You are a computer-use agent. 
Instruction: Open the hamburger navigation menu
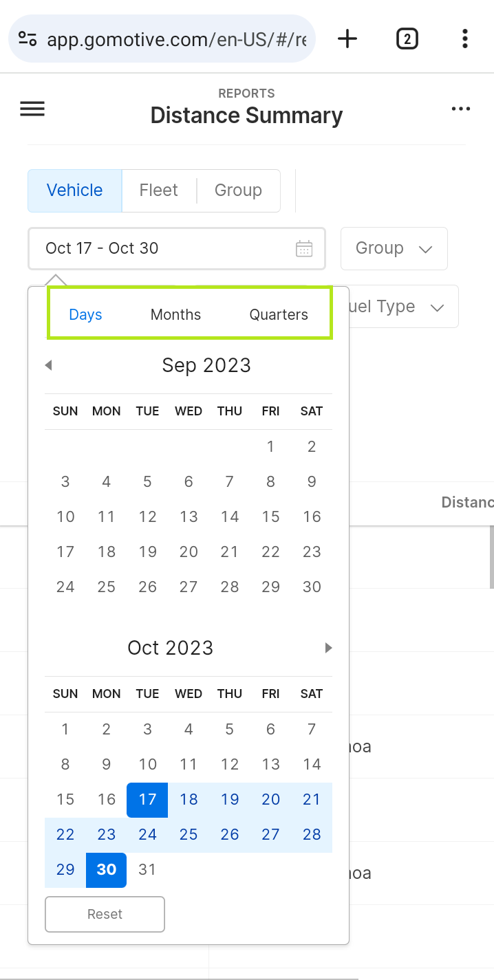(x=32, y=109)
